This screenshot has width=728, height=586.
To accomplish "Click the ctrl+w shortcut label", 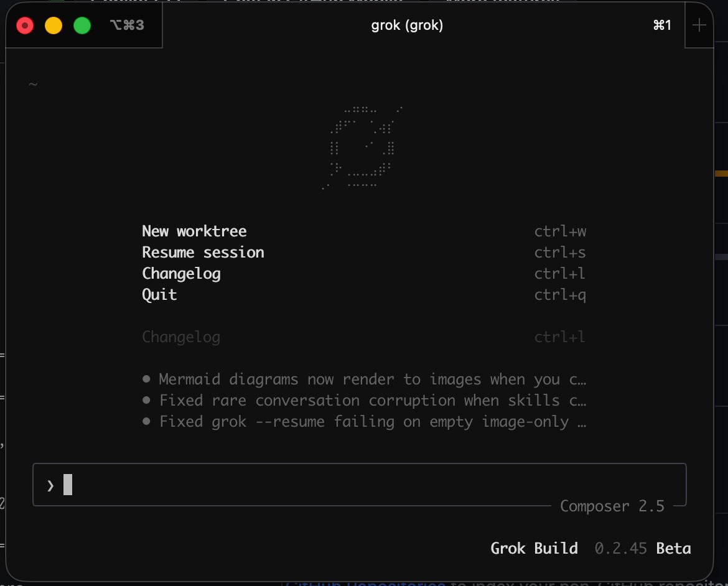I will 560,231.
